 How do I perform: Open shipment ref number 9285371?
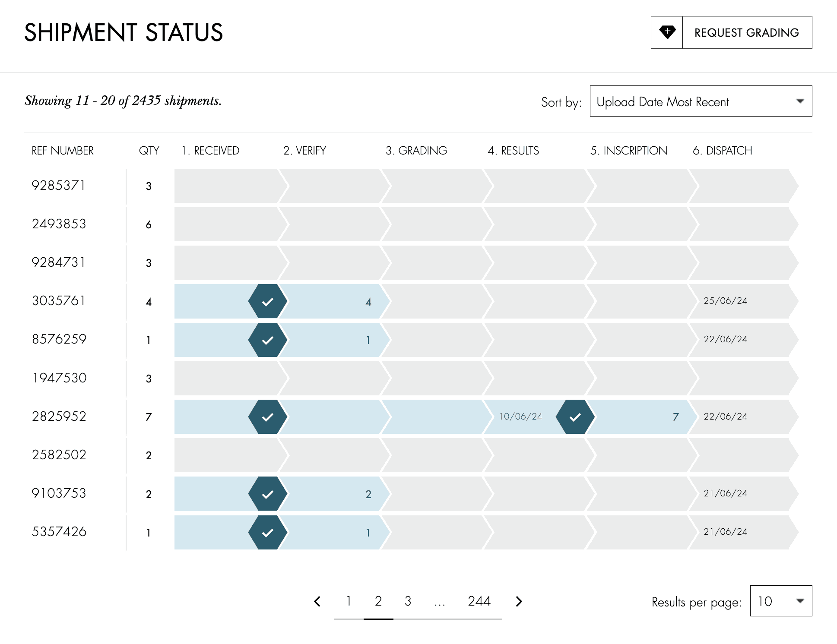(58, 186)
